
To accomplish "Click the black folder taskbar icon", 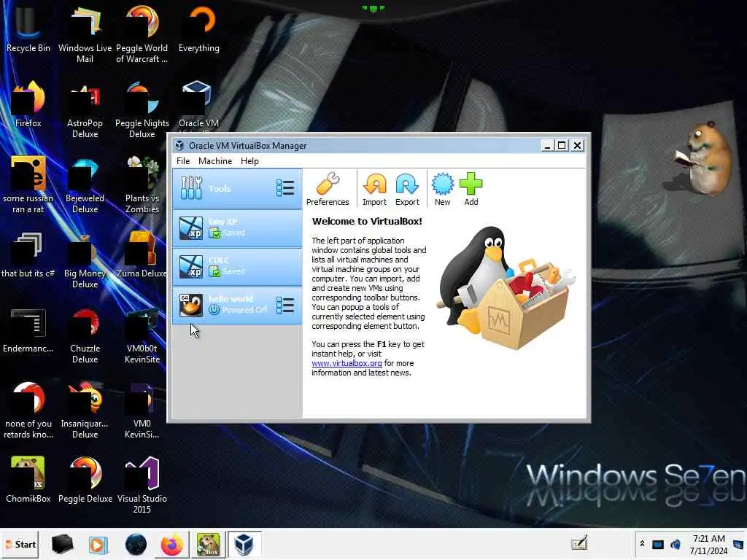I will [63, 544].
